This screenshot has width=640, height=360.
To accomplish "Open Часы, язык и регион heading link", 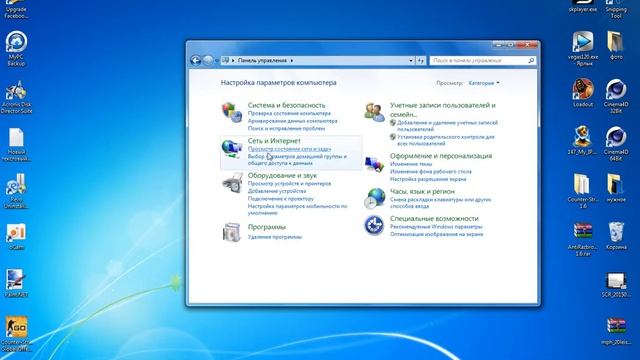I will point(422,191).
